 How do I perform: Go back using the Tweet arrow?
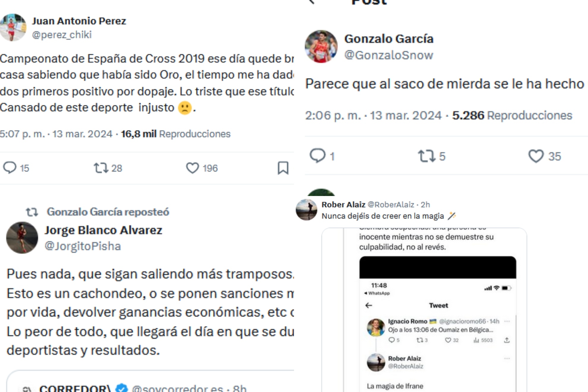(369, 305)
